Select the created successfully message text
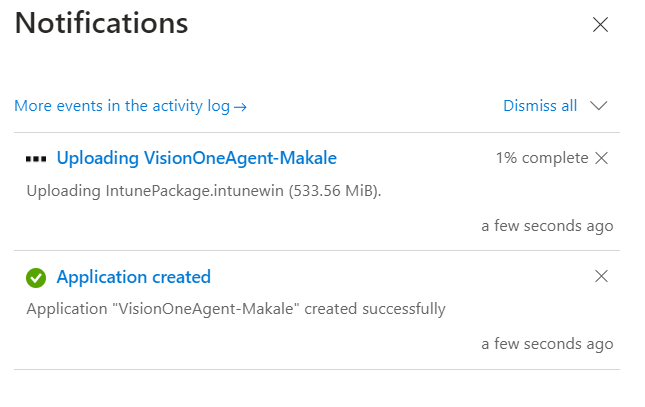The width and height of the screenshot is (645, 407). pos(375,309)
